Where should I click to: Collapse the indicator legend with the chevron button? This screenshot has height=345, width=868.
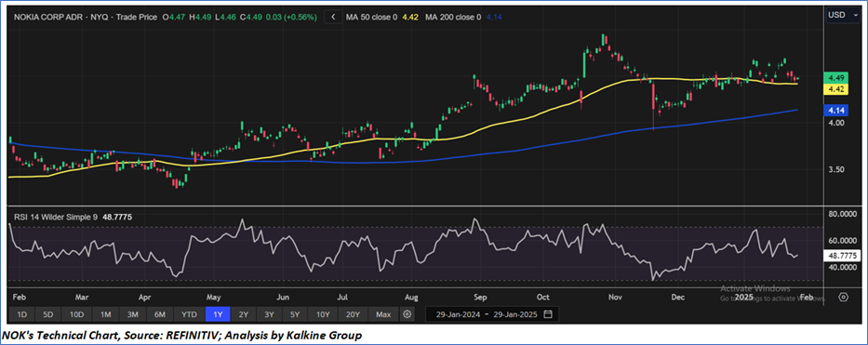click(333, 17)
